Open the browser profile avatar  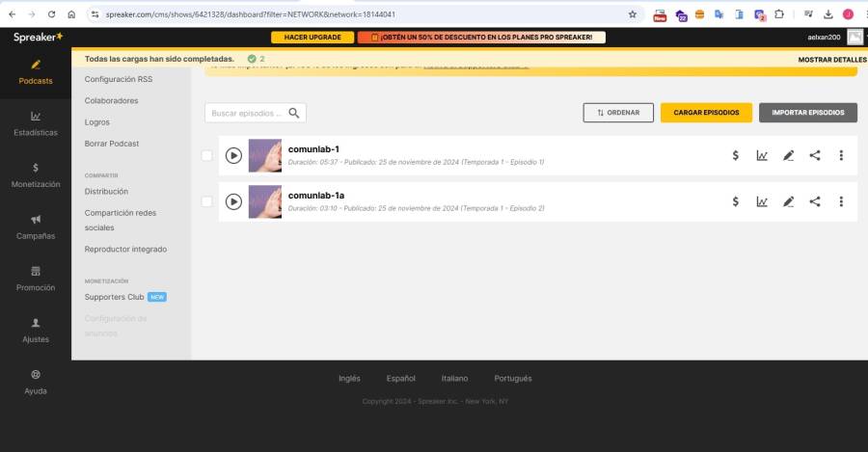[x=848, y=14]
